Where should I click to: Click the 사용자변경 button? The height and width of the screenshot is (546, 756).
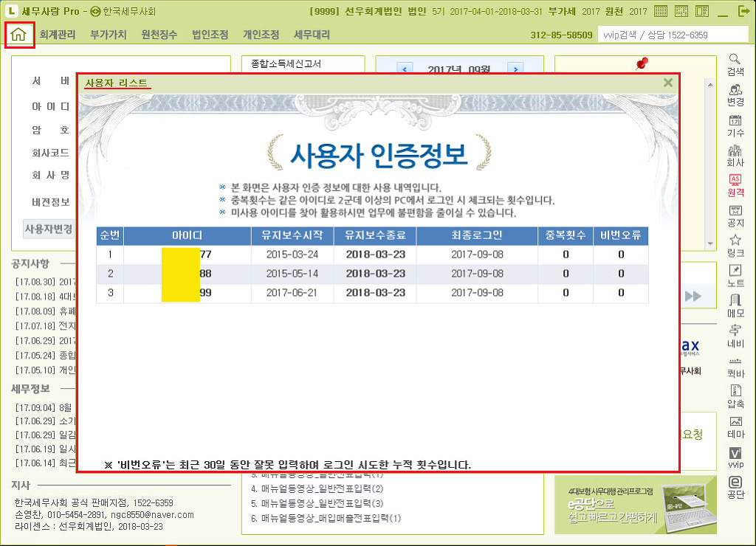[x=49, y=229]
